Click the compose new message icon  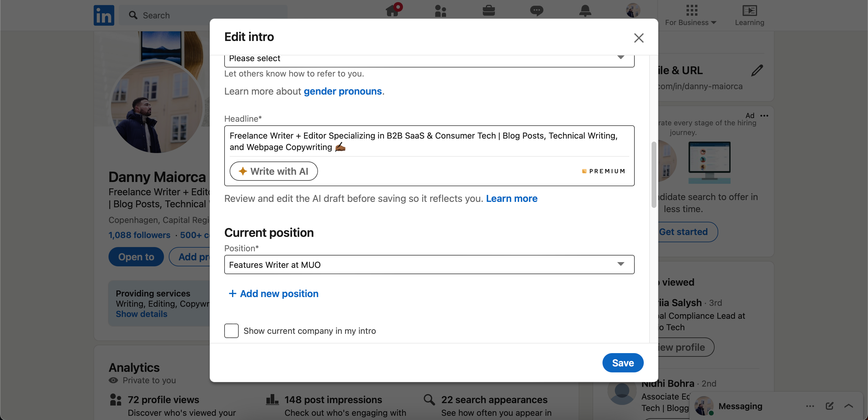pyautogui.click(x=829, y=406)
